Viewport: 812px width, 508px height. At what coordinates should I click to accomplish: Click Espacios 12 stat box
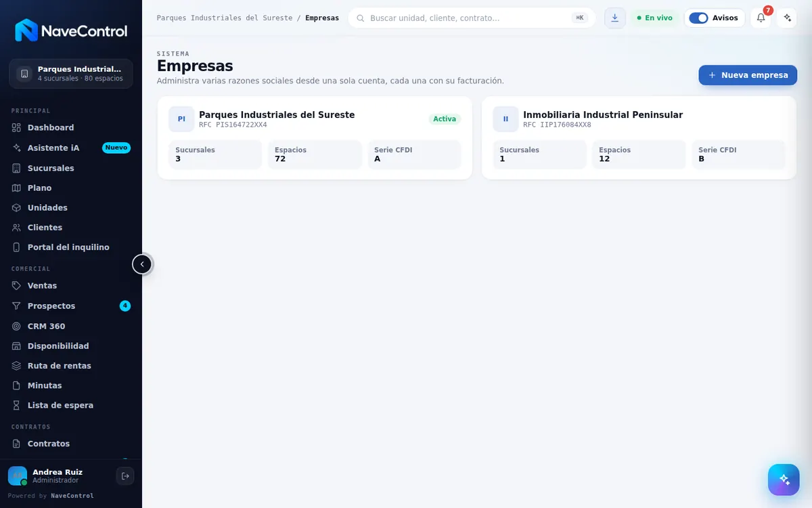tap(639, 154)
